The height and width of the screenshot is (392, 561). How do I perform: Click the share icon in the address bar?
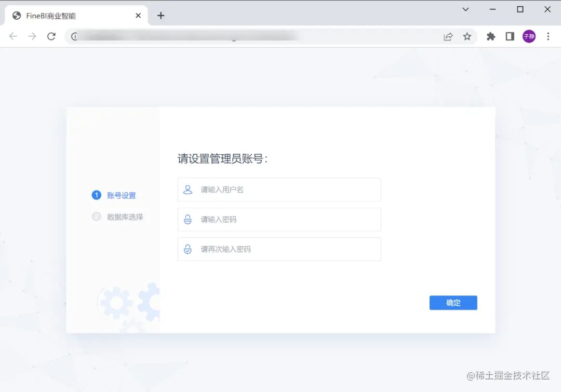(448, 36)
